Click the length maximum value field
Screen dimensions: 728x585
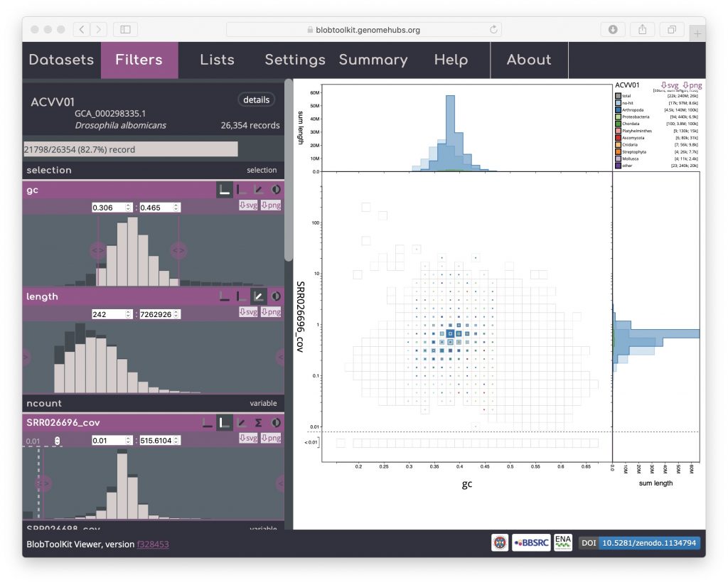click(x=156, y=314)
